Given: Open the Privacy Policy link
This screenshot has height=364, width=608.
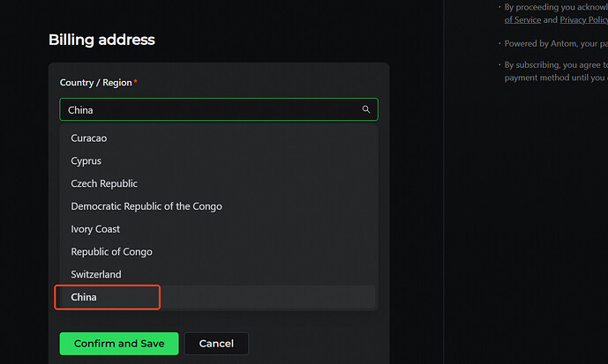Looking at the screenshot, I should coord(583,19).
